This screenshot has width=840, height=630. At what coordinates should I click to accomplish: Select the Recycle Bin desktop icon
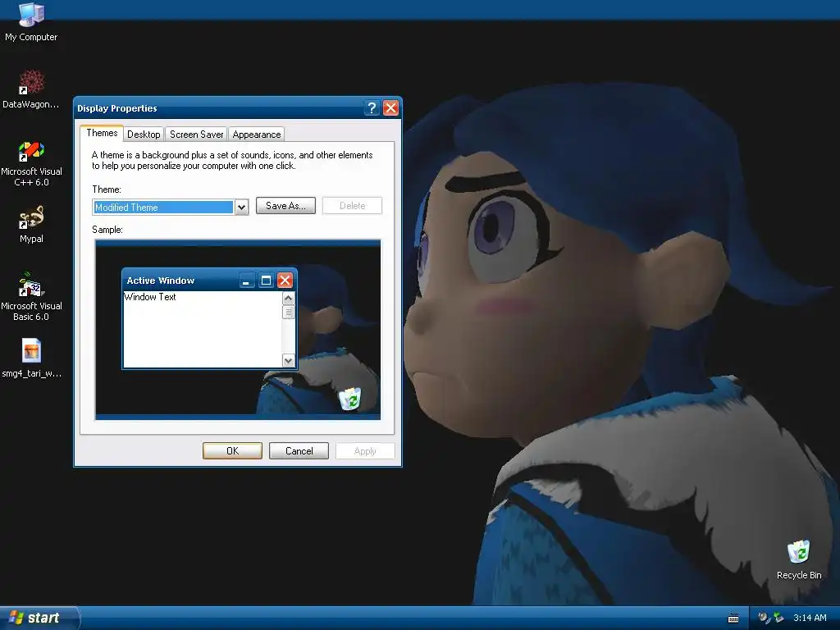pos(799,559)
